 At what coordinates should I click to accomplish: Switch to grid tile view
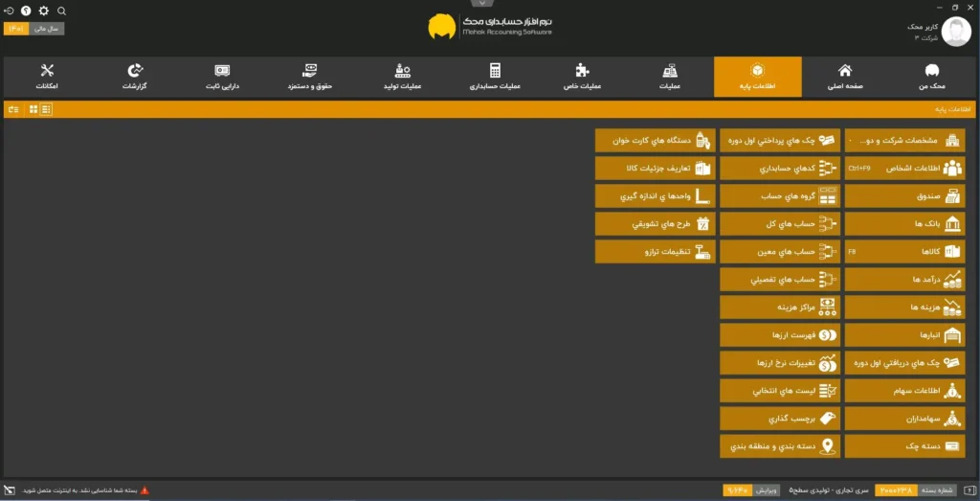pyautogui.click(x=33, y=109)
